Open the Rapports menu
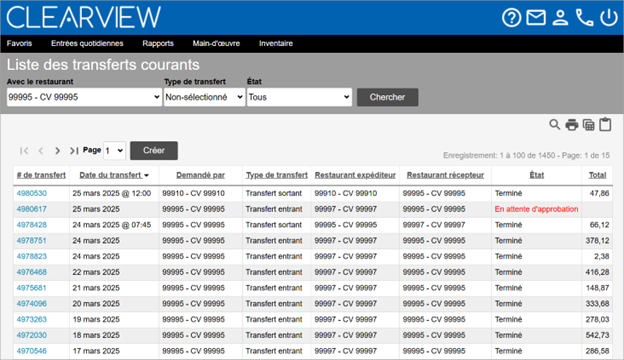Image resolution: width=624 pixels, height=360 pixels. click(x=158, y=43)
